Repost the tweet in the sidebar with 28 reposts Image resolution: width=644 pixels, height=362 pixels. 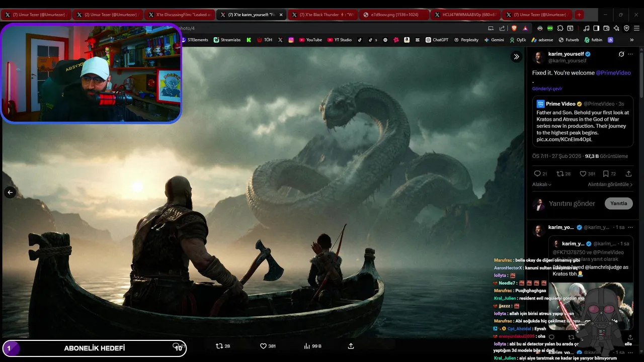[563, 173]
